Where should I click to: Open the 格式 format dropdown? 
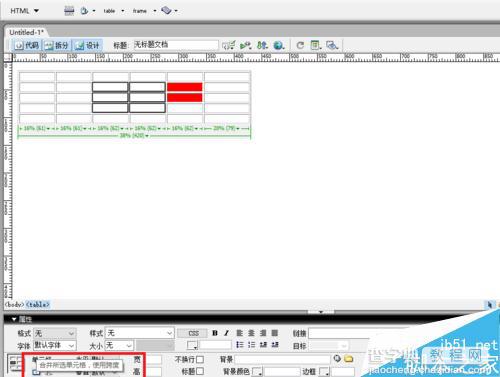55,333
